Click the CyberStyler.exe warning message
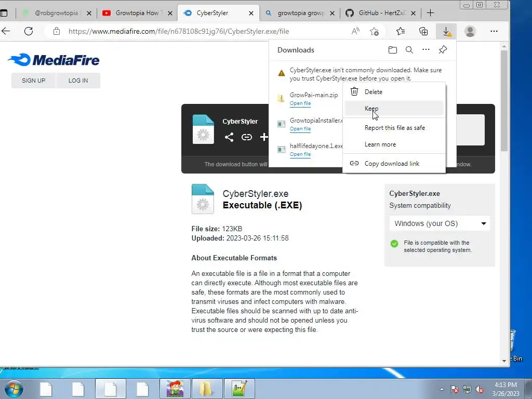 tap(365, 74)
